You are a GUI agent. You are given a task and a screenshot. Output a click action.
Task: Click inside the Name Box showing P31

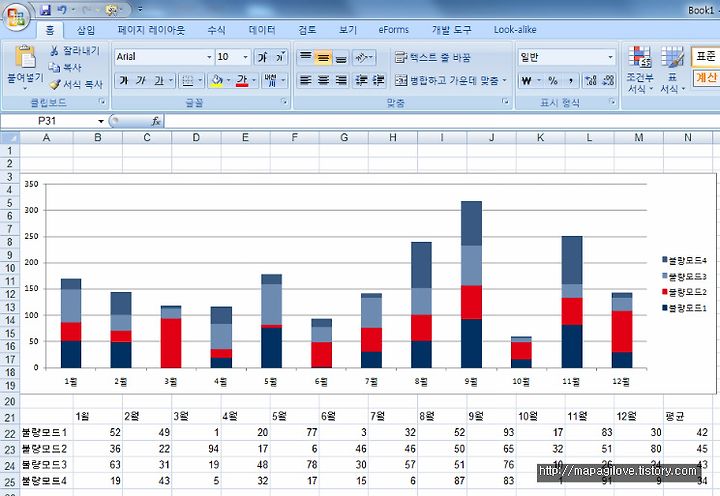48,121
